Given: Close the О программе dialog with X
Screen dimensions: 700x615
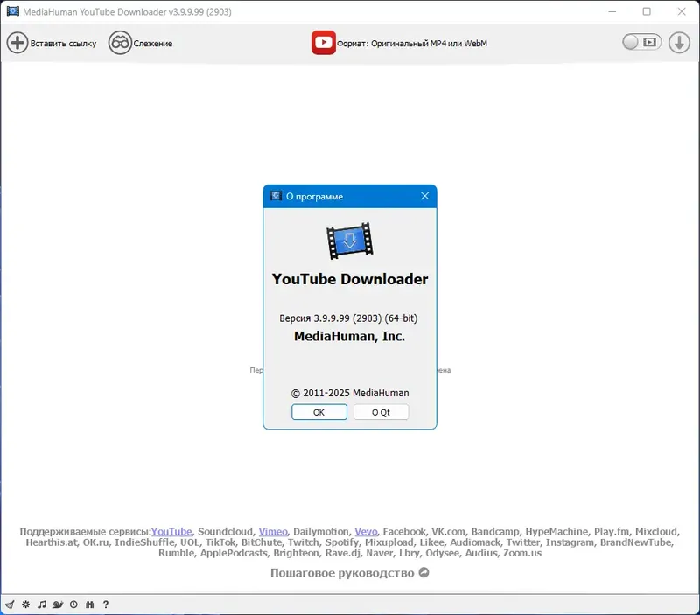Looking at the screenshot, I should pos(424,196).
